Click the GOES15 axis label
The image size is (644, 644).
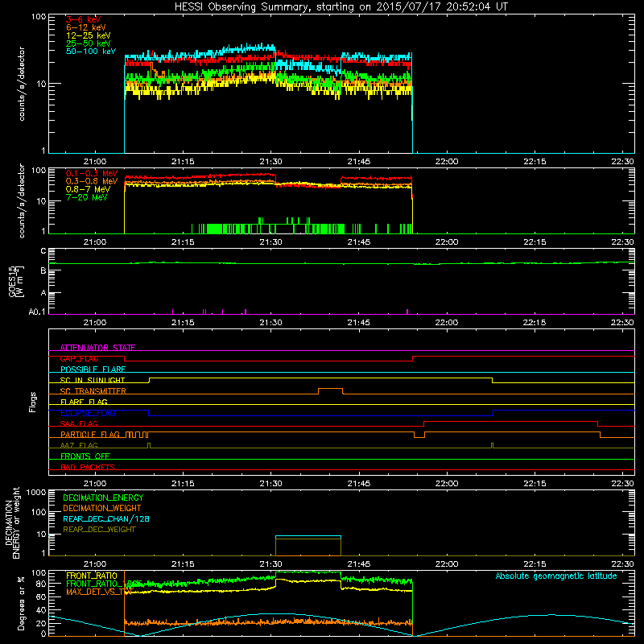click(x=12, y=282)
